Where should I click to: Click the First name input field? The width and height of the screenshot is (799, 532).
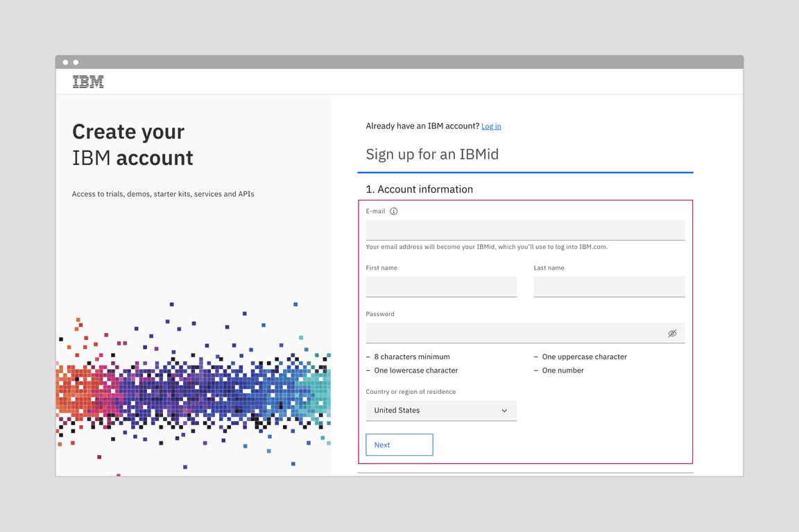coord(441,286)
